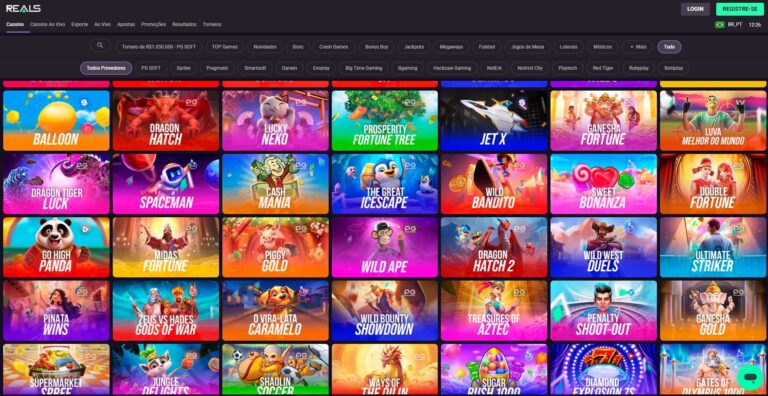The width and height of the screenshot is (768, 396).
Task: Switch to Cassino Ao Vivo tab
Action: pyautogui.click(x=48, y=24)
